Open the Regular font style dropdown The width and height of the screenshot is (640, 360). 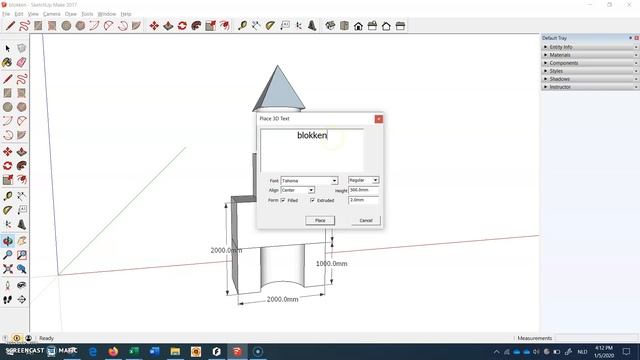pyautogui.click(x=364, y=180)
